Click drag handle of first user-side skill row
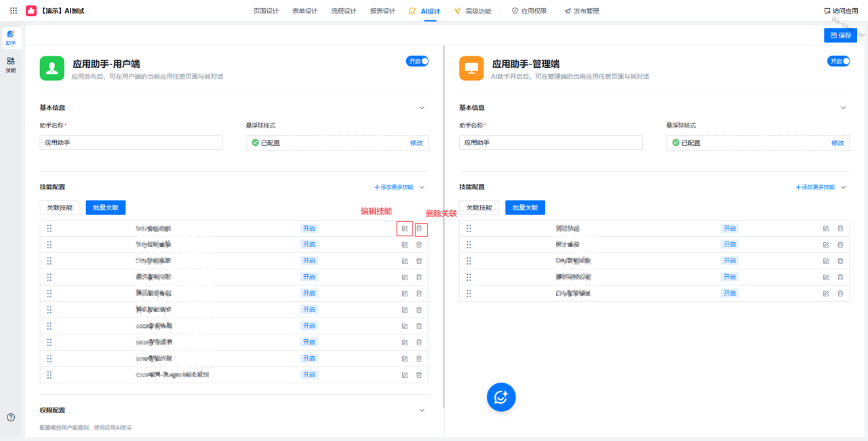Screen dimensions: 868x441 click(50, 229)
